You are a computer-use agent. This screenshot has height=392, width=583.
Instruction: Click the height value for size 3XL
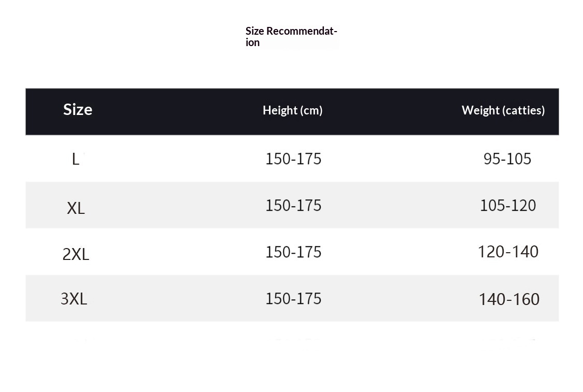pyautogui.click(x=293, y=298)
